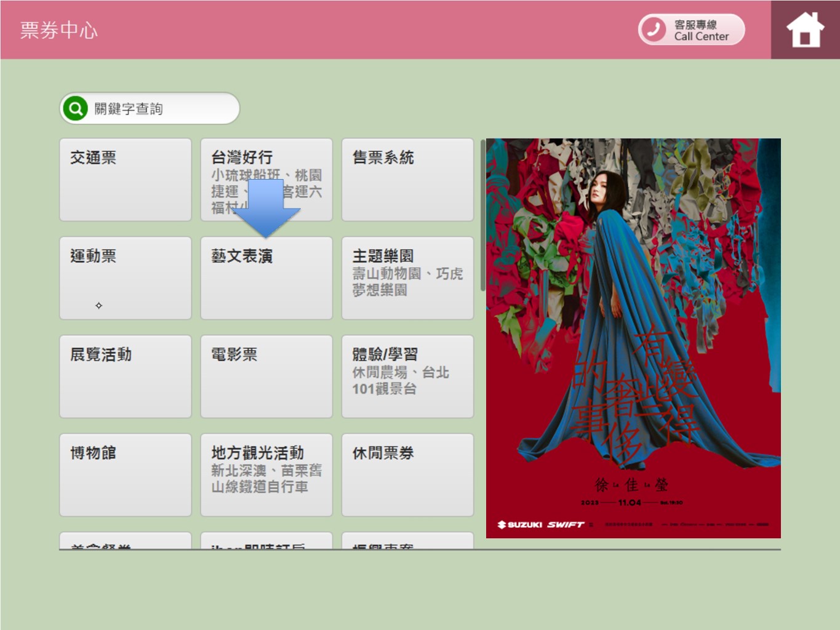Open the 展覽活動 exhibitions category

coord(125,377)
